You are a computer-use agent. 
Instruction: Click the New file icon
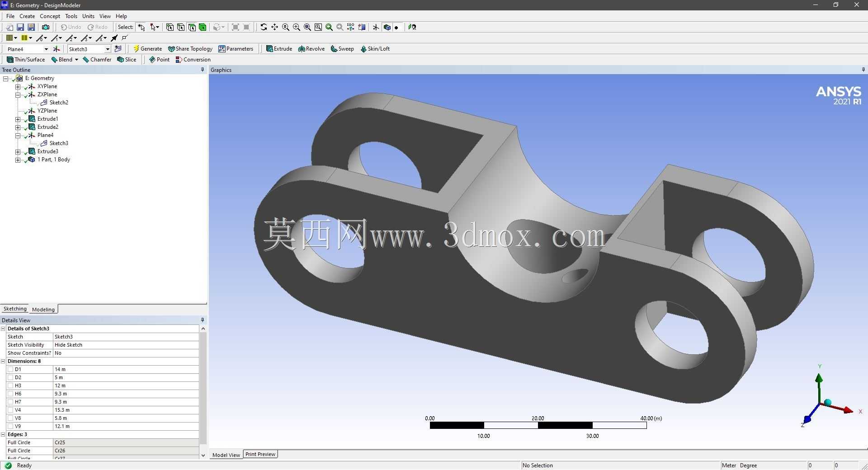(9, 27)
